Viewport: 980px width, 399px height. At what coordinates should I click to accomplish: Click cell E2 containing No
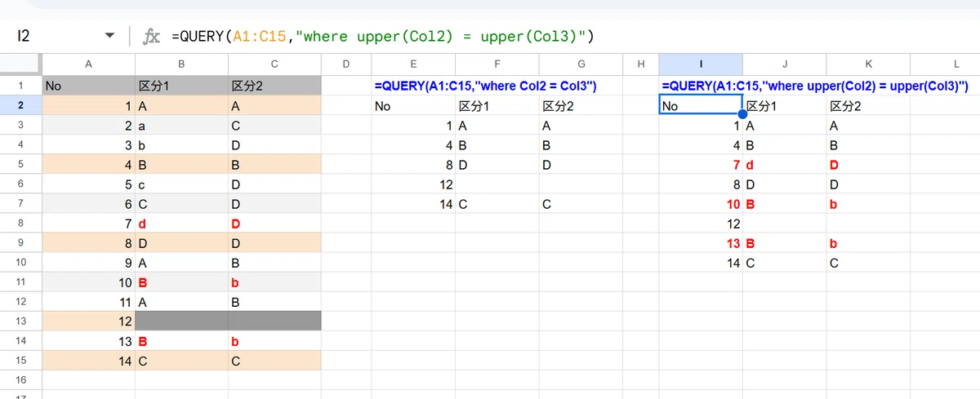tap(413, 105)
